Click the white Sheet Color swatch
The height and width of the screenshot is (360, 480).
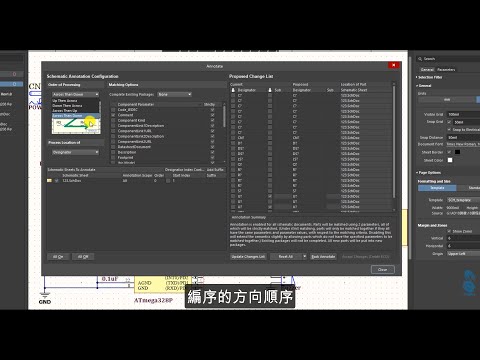(450, 160)
